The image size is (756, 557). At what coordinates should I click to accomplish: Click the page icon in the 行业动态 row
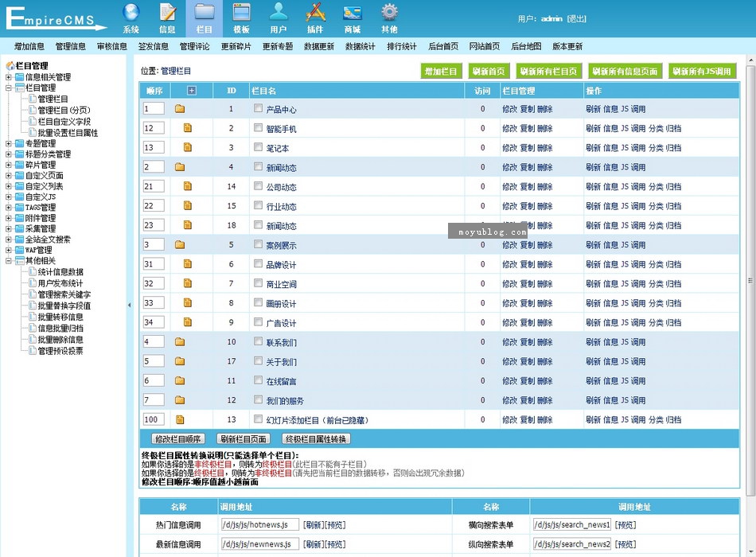click(x=188, y=205)
